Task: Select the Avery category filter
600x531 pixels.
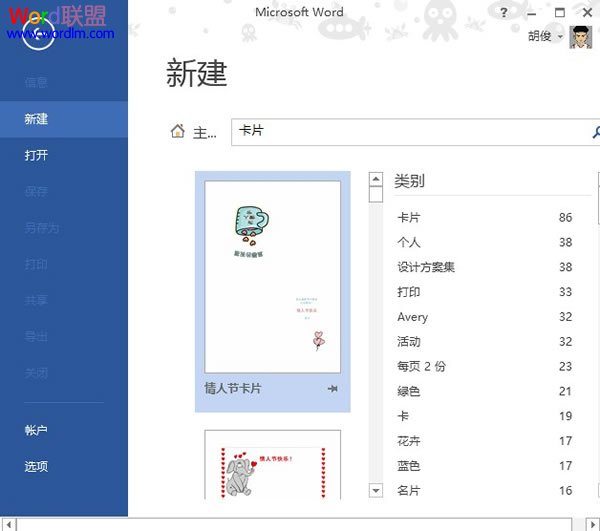Action: (412, 317)
